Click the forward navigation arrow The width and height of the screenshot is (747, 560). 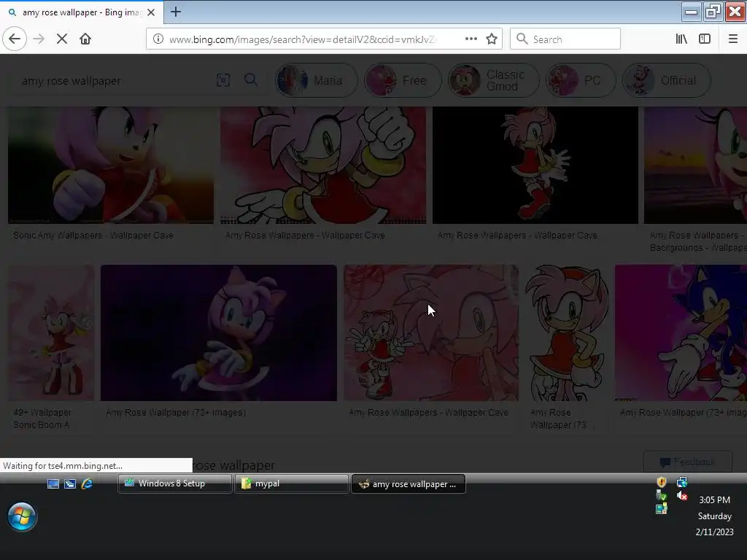(39, 39)
